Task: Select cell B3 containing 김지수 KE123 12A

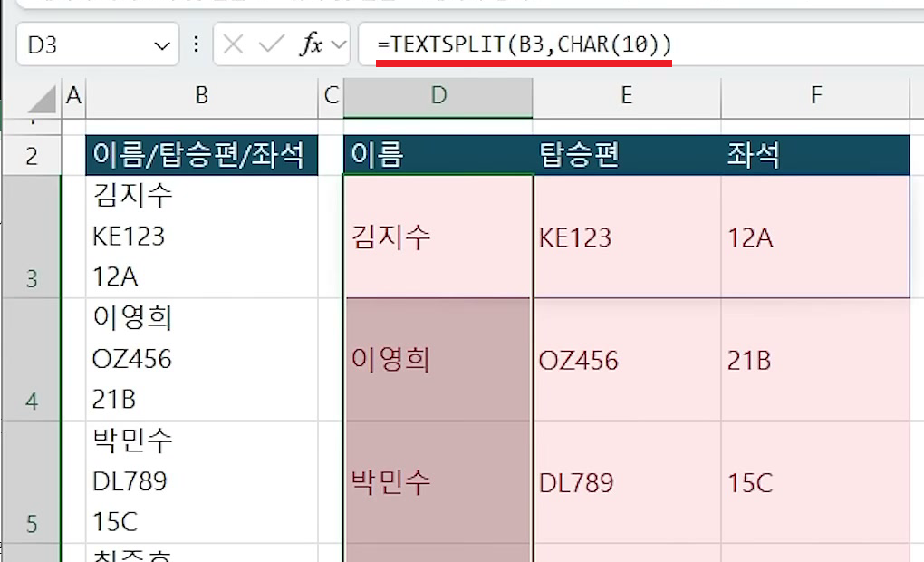Action: click(202, 237)
